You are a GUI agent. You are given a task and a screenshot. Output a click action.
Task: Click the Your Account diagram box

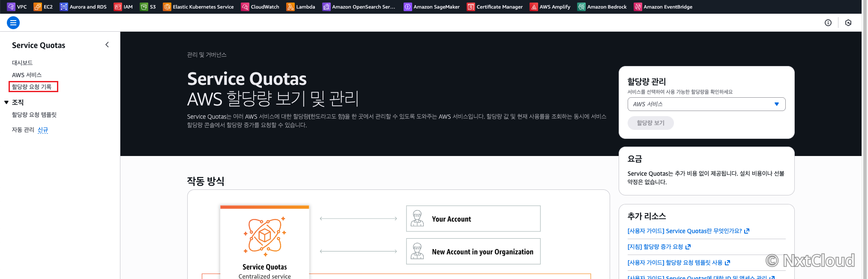click(x=473, y=219)
